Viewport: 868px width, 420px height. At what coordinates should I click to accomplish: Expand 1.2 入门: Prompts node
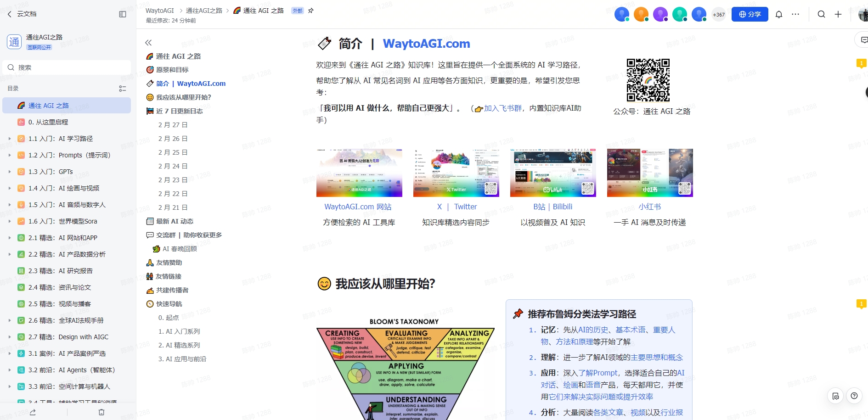(10, 155)
